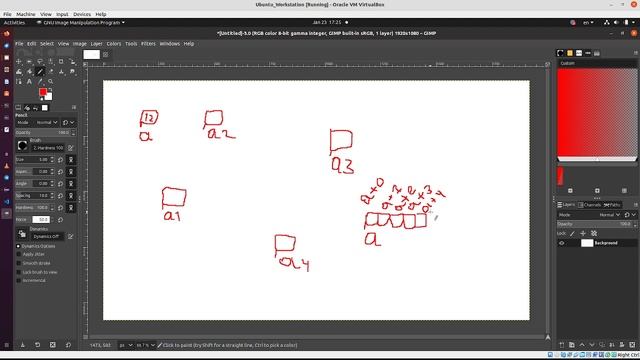
Task: Open VirtualBox Devices menu
Action: click(82, 14)
